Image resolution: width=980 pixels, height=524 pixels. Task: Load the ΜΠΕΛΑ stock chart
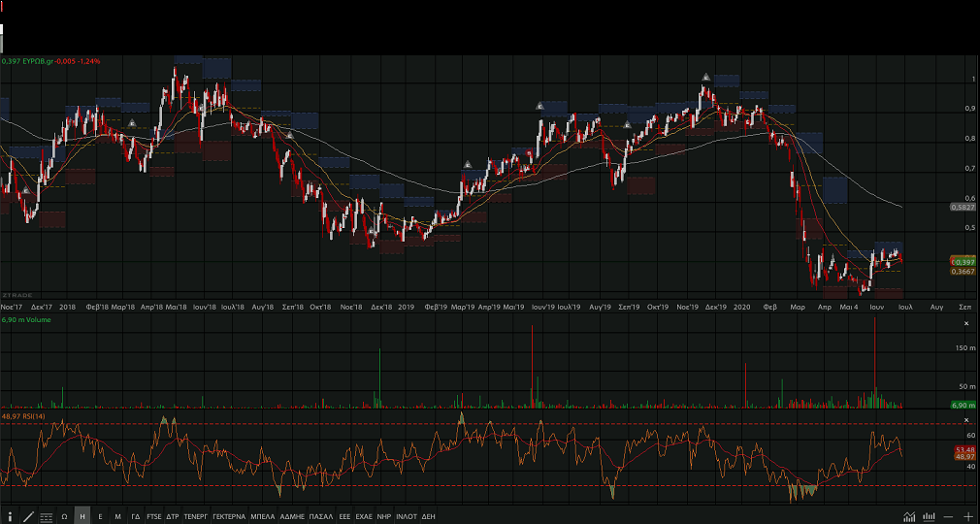tap(263, 516)
